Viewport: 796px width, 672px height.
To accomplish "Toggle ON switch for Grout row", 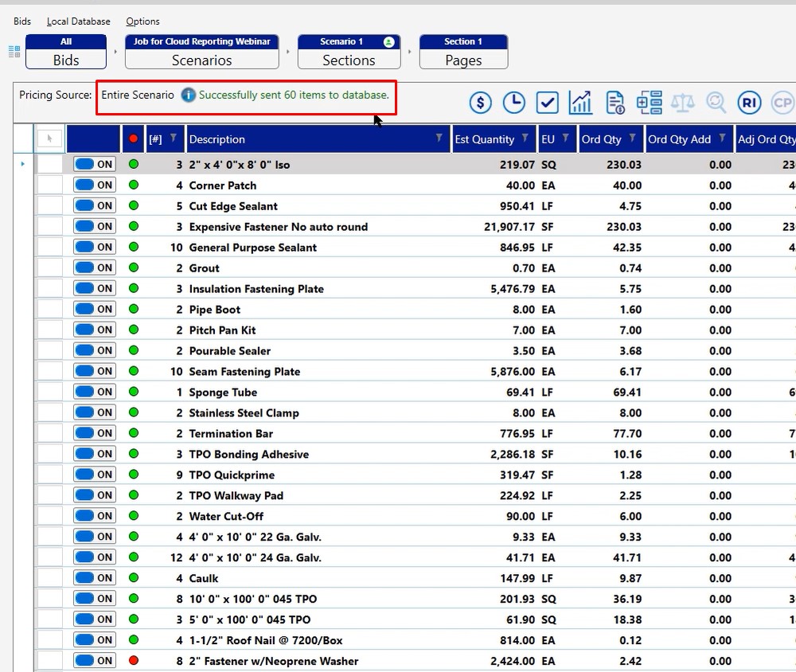I will [94, 268].
